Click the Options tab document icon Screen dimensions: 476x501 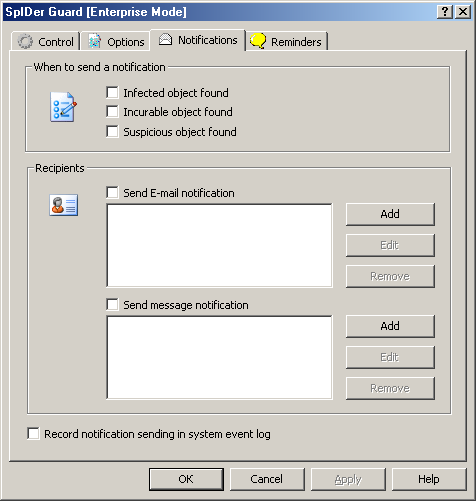[95, 41]
